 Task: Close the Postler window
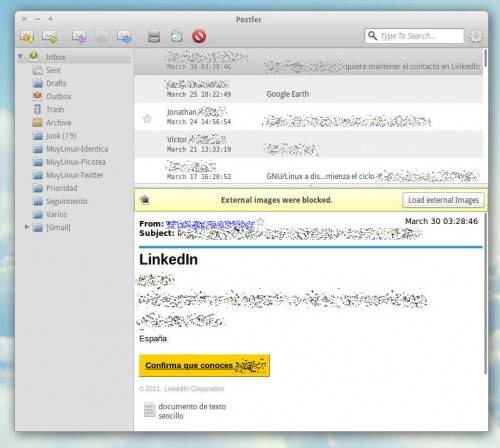pyautogui.click(x=24, y=19)
